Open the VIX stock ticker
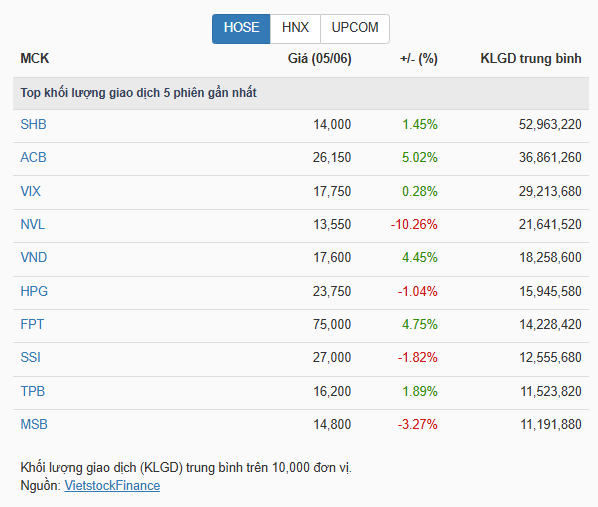 (31, 191)
